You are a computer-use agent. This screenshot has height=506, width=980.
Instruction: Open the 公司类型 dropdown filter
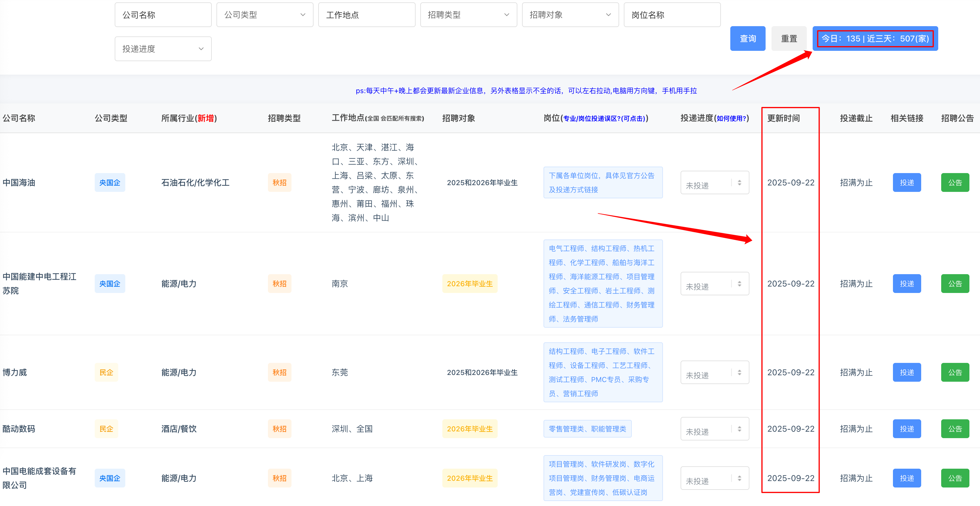[264, 14]
